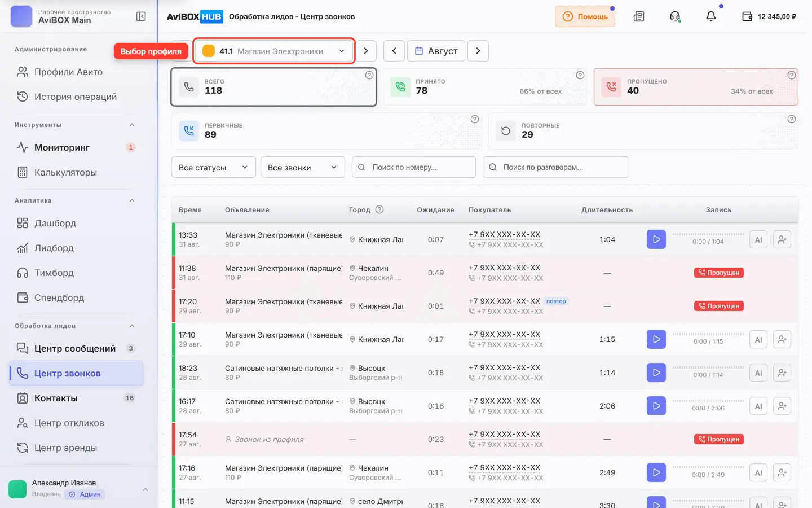Show help for the Первичные 89 card
The image size is (812, 508).
coord(475,119)
